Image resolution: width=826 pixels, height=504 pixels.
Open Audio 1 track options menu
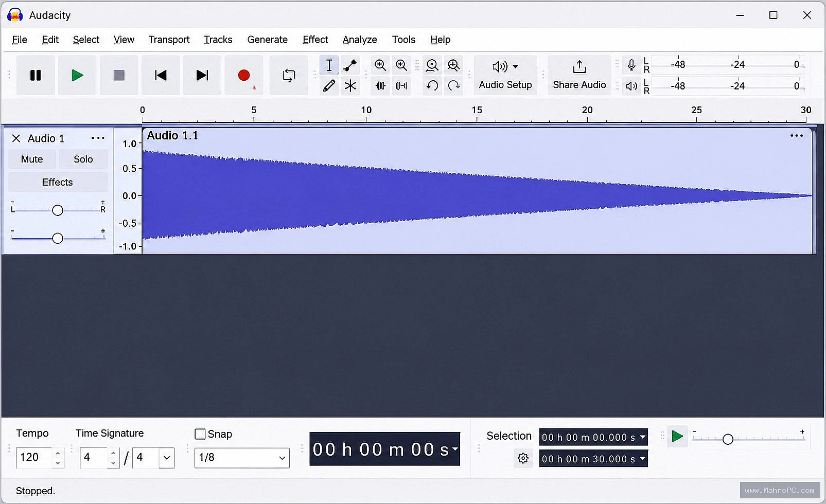click(x=98, y=138)
